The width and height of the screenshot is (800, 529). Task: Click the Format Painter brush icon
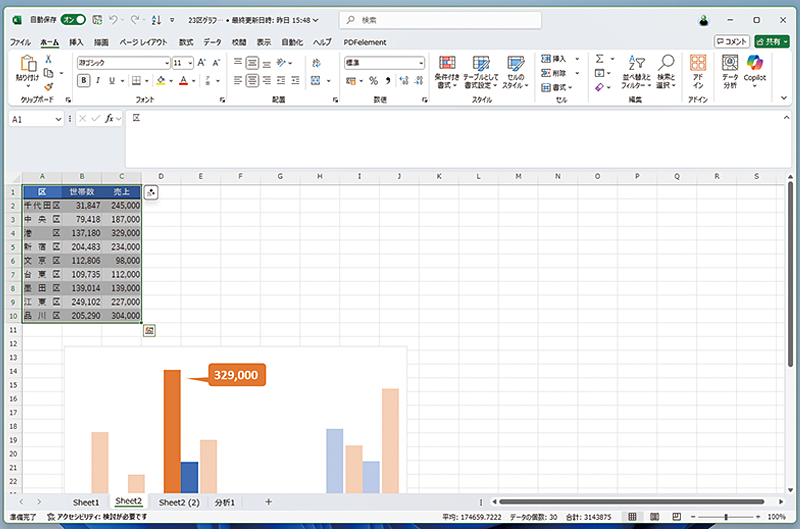47,87
